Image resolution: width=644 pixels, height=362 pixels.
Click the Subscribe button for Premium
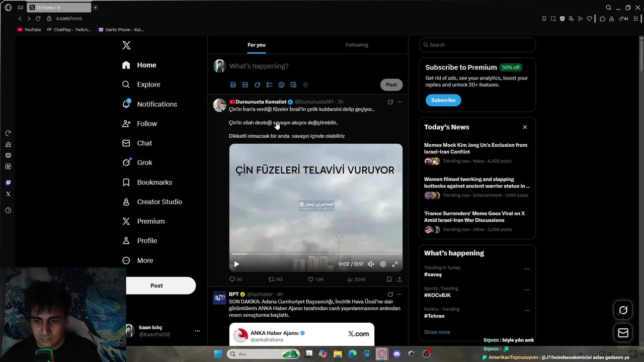tap(443, 100)
